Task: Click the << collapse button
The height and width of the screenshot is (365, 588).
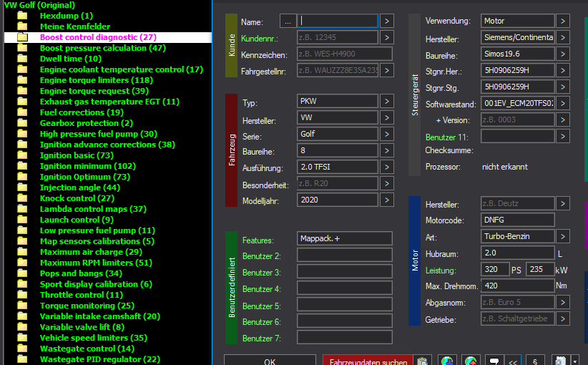Action: [x=513, y=361]
